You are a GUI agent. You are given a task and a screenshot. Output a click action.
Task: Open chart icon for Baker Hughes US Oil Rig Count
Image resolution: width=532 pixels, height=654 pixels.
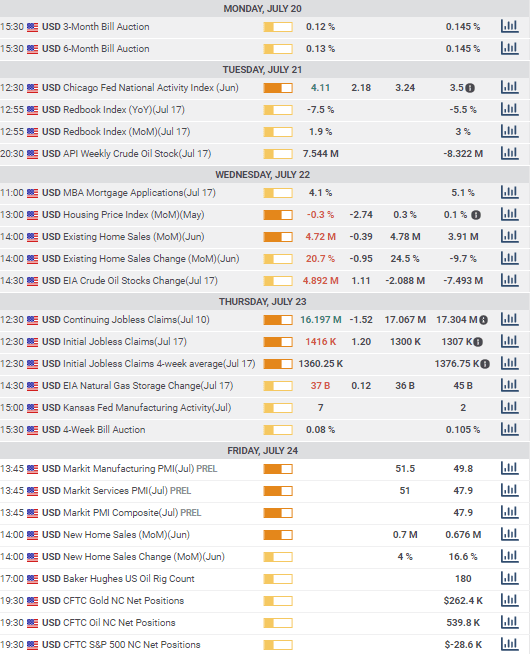coord(509,579)
